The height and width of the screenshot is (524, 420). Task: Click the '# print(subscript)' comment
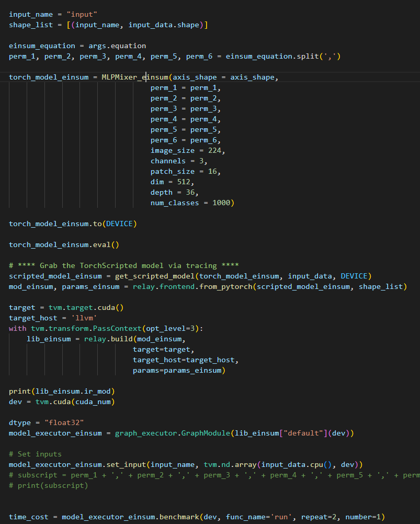coord(49,486)
